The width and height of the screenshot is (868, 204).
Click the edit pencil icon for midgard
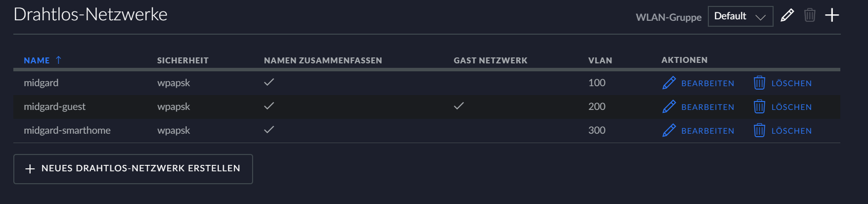tap(669, 83)
